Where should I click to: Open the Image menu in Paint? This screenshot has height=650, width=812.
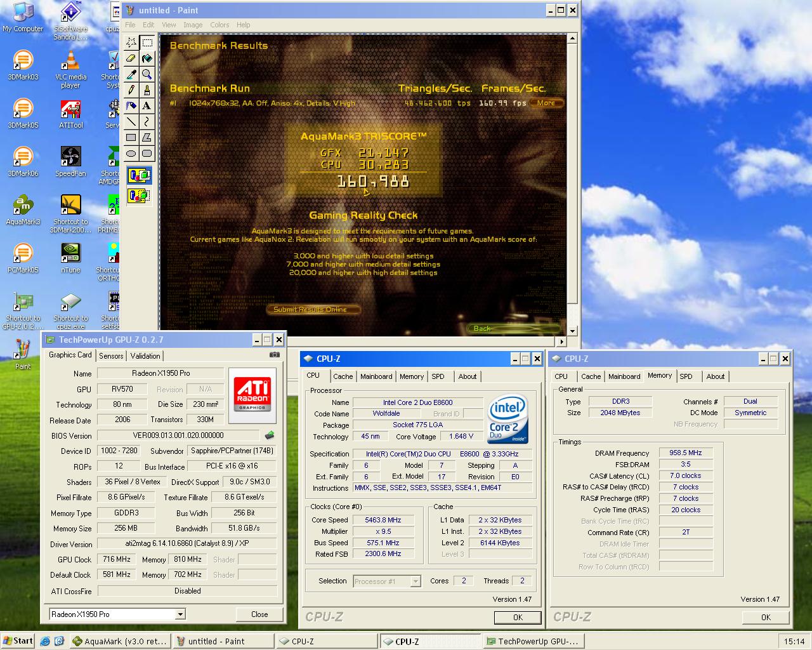(x=193, y=25)
